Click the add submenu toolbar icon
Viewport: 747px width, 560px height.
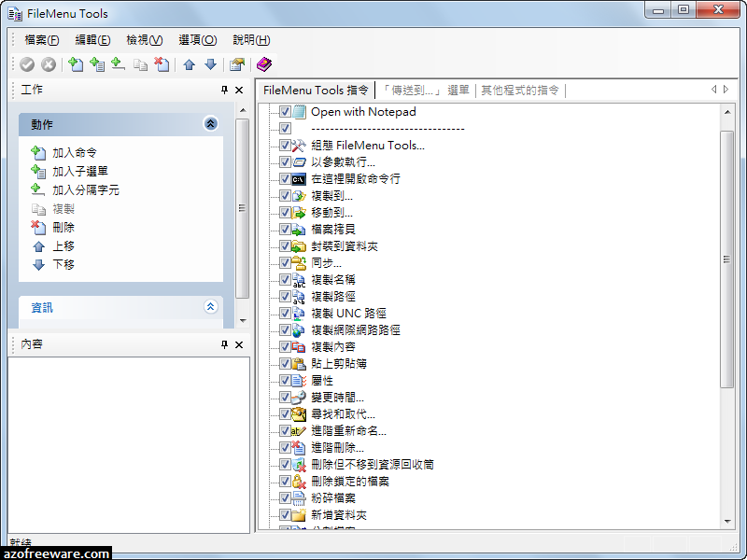97,64
